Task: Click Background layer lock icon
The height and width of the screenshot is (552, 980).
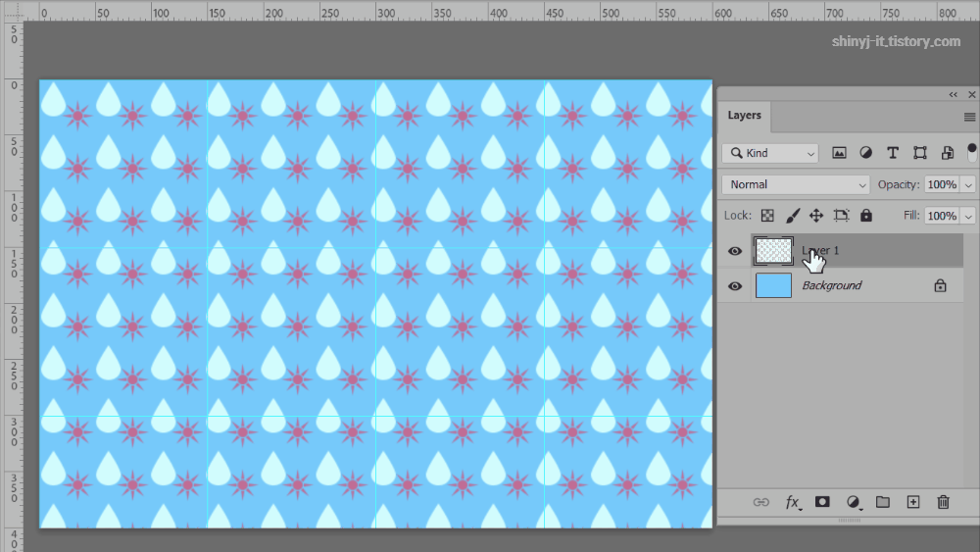Action: click(x=940, y=285)
